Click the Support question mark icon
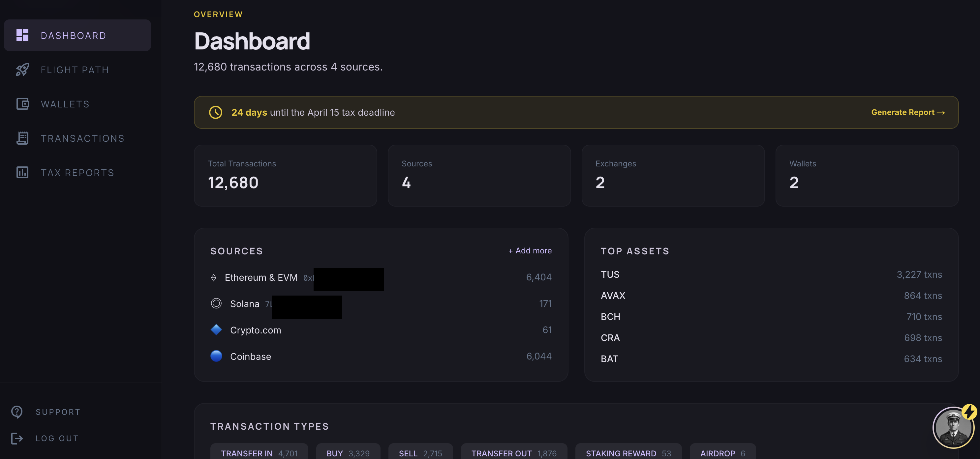Screen dimensions: 980x459 (17, 412)
